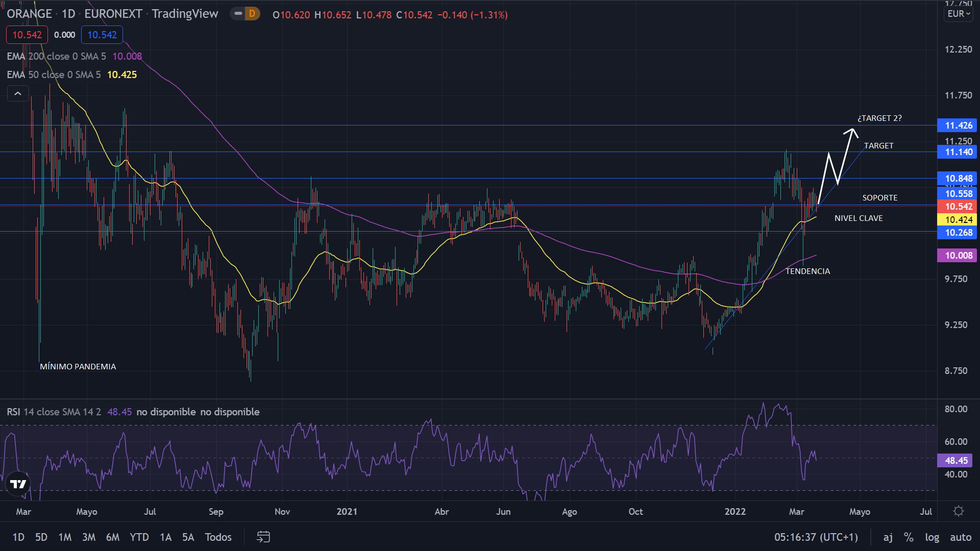
Task: Click the 11.140 price line label
Action: click(957, 152)
